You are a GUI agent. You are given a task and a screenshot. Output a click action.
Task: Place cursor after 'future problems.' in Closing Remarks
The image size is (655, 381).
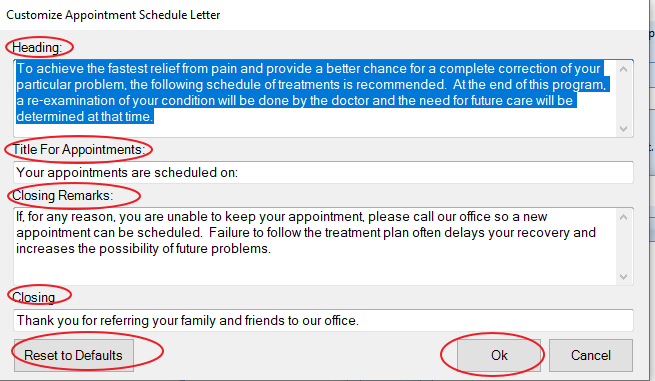click(272, 249)
